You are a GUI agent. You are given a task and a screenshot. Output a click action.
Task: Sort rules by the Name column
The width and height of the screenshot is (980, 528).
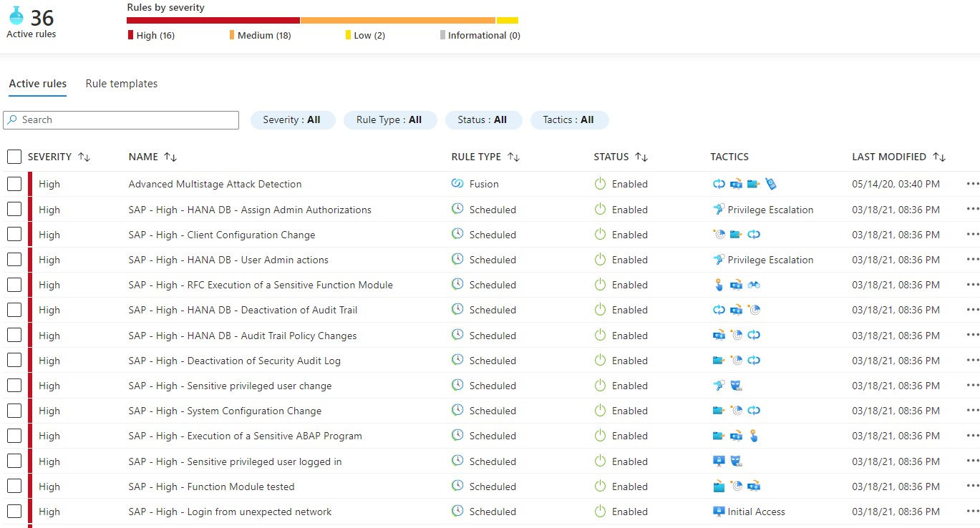[x=173, y=157]
